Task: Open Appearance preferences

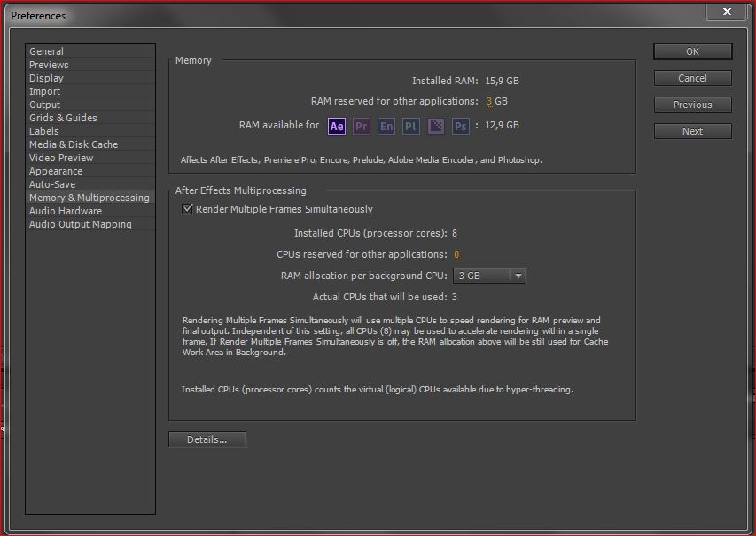Action: click(x=90, y=171)
